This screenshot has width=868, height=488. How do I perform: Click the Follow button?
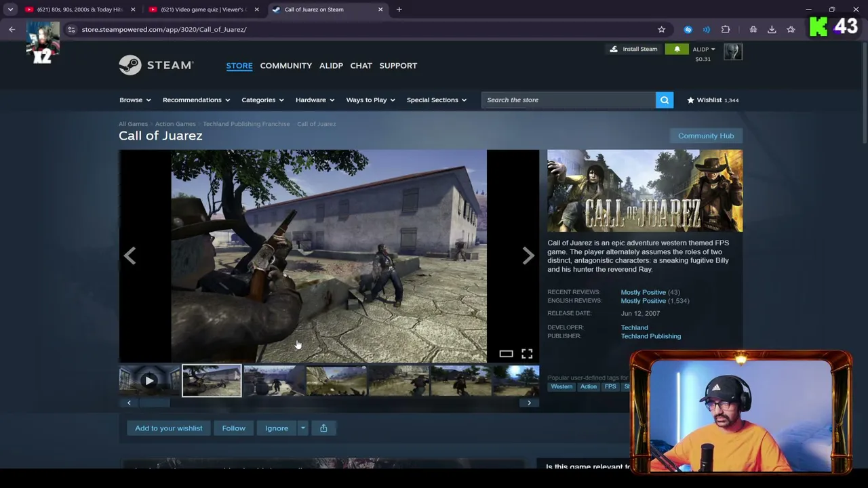pyautogui.click(x=233, y=428)
